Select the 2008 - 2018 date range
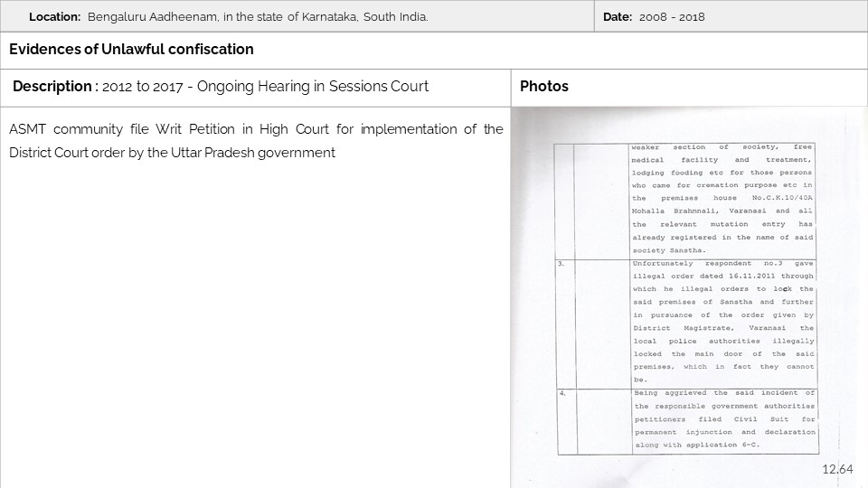The image size is (868, 488). pos(672,17)
